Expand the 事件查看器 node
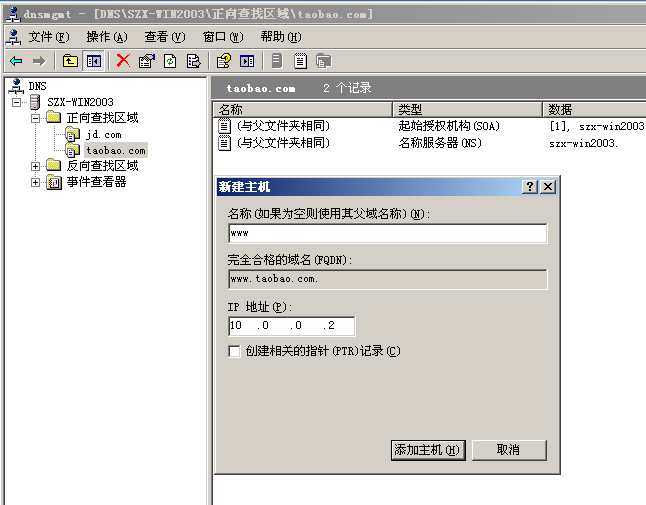The height and width of the screenshot is (505, 646). [35, 182]
